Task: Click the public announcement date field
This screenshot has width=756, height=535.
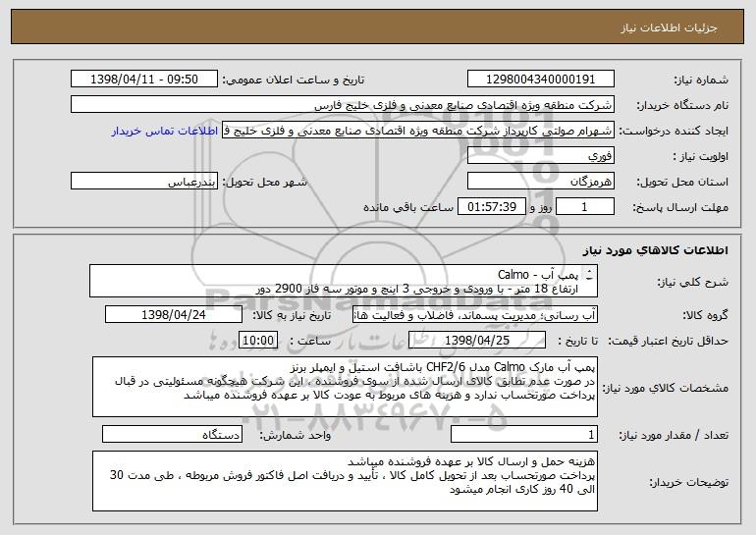Action: pos(144,80)
